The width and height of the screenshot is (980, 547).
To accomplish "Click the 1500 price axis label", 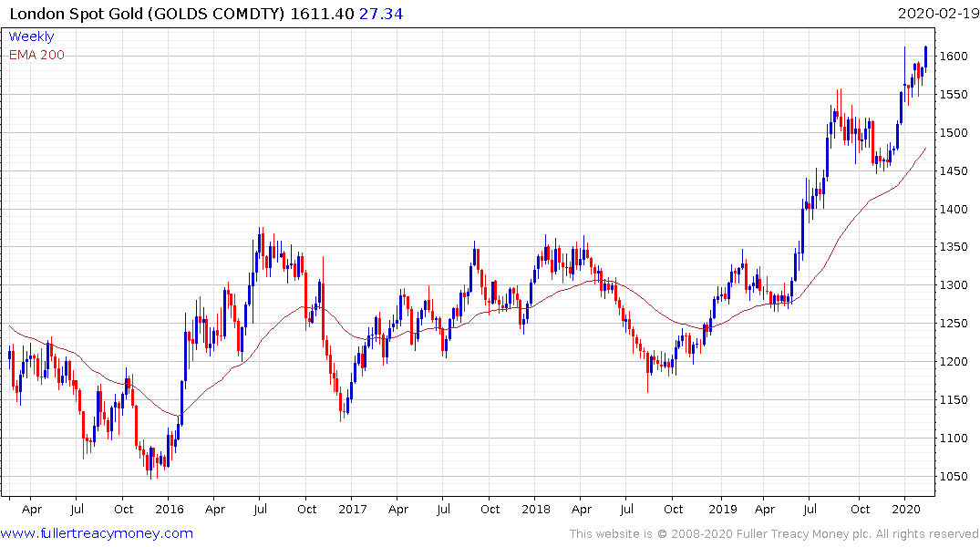I will pyautogui.click(x=954, y=132).
